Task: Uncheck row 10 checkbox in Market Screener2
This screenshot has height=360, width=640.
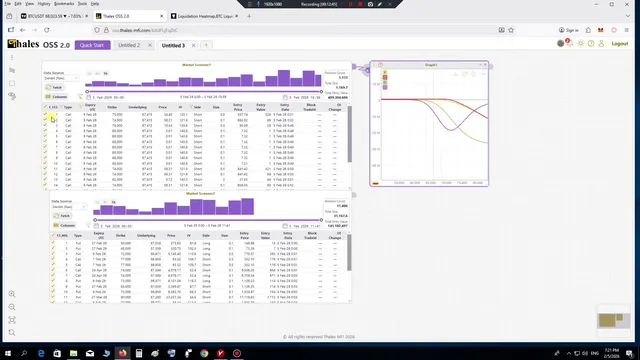Action: [53, 292]
